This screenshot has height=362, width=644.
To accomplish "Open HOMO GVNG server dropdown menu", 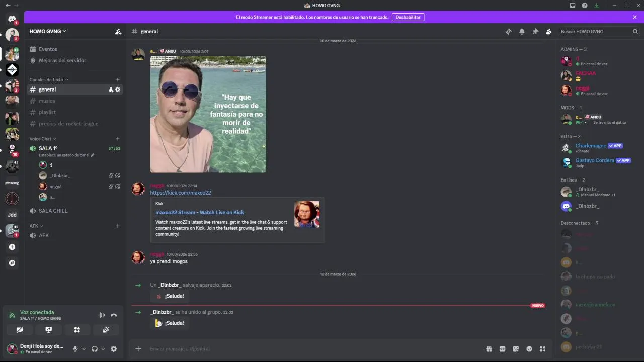I will (48, 31).
